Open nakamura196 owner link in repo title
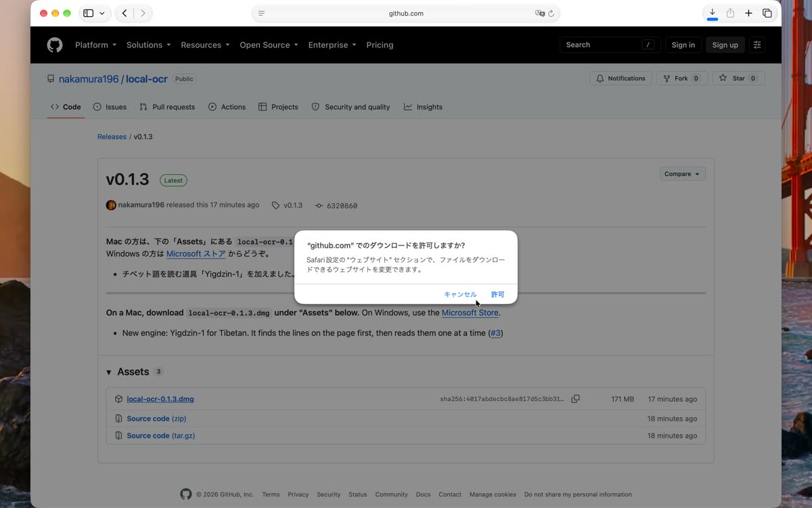The height and width of the screenshot is (508, 812). 89,79
